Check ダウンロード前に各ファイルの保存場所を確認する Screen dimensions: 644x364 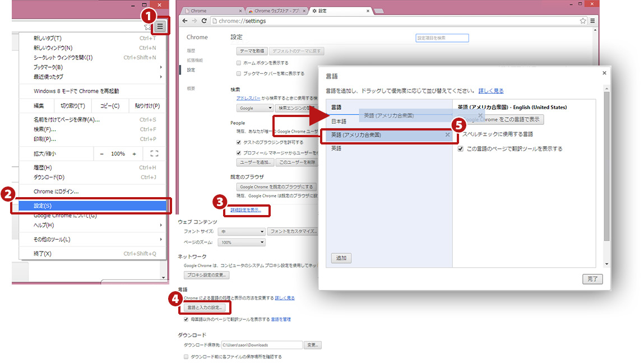pos(186,357)
